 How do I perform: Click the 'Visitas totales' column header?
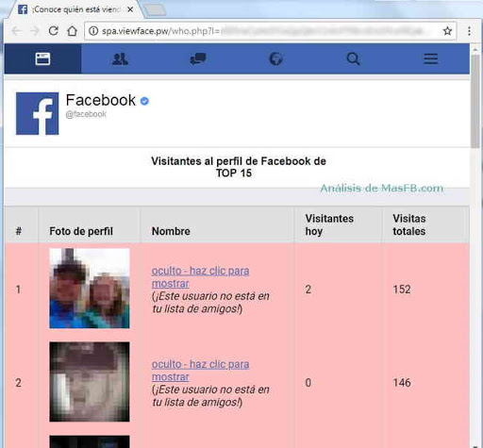(x=409, y=224)
